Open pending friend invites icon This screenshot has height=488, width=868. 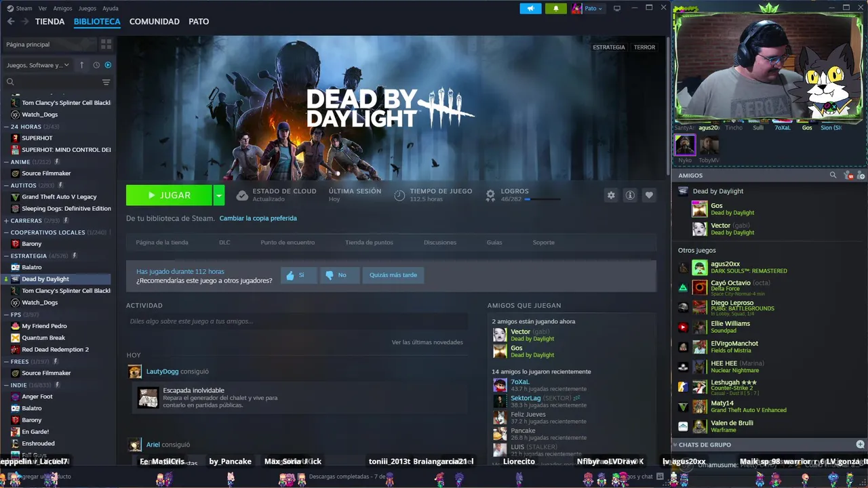tap(848, 176)
